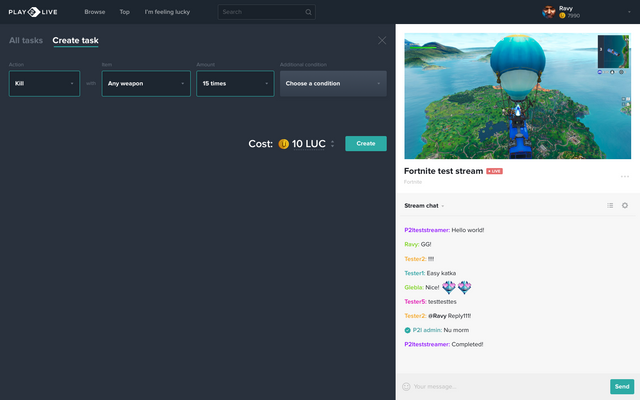Click the Glebia username in chat

pyautogui.click(x=414, y=287)
